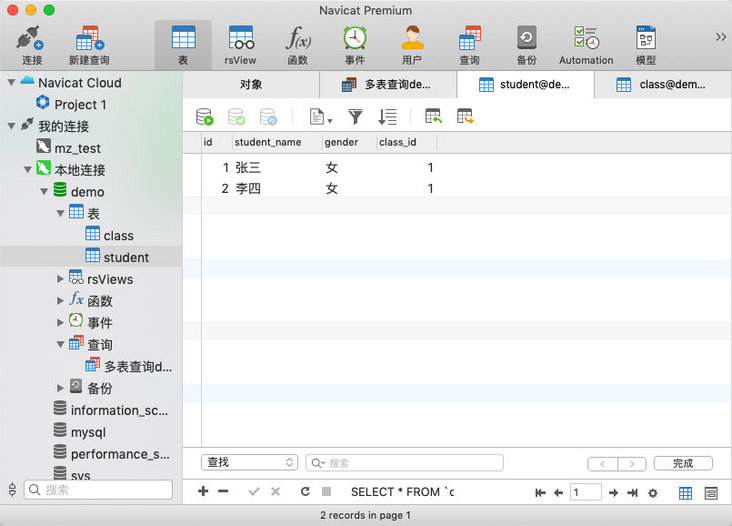Click the plus icon to add record
The image size is (732, 526).
(203, 492)
